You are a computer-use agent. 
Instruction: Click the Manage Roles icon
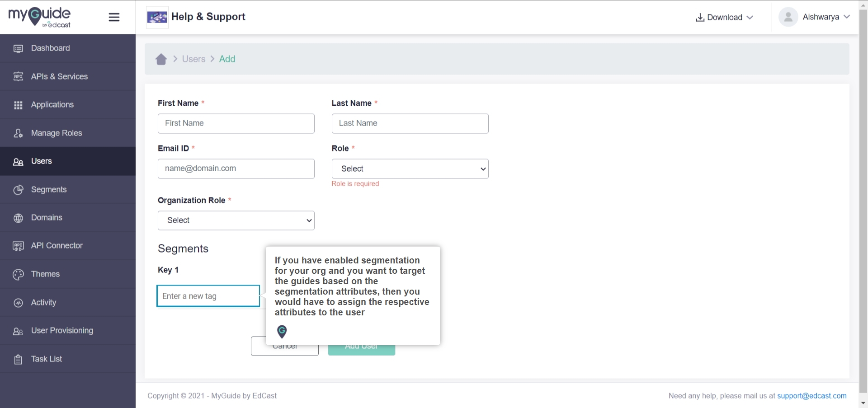tap(18, 133)
